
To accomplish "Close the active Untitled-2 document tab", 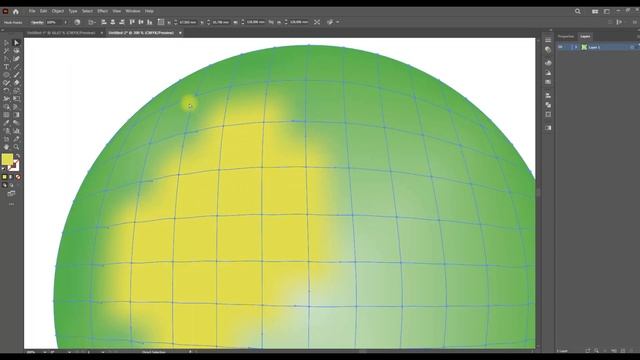I will pyautogui.click(x=180, y=33).
